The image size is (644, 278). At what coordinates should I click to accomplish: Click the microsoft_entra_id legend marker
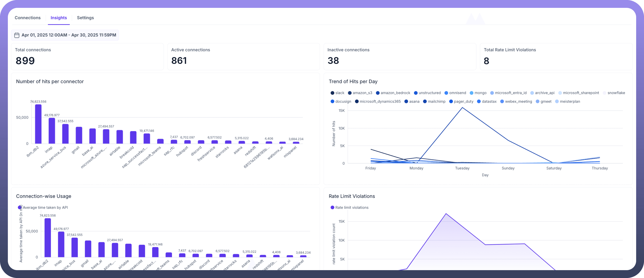coord(492,93)
